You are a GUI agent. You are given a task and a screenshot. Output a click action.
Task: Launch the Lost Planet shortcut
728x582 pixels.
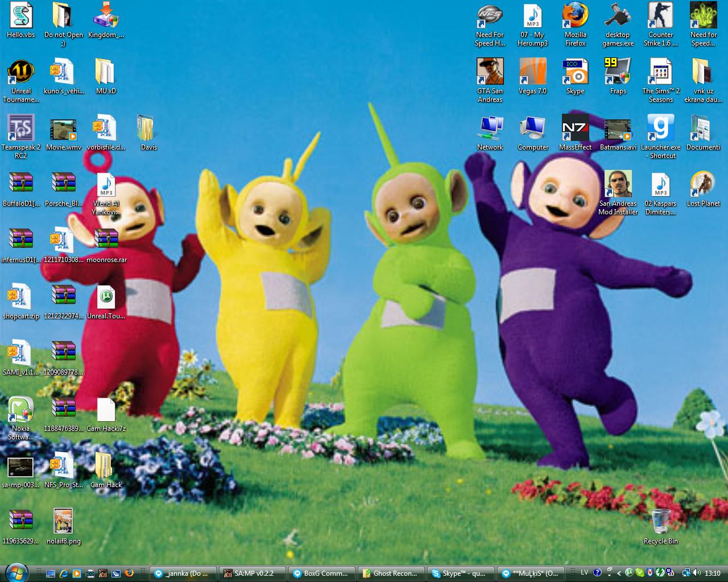(703, 189)
